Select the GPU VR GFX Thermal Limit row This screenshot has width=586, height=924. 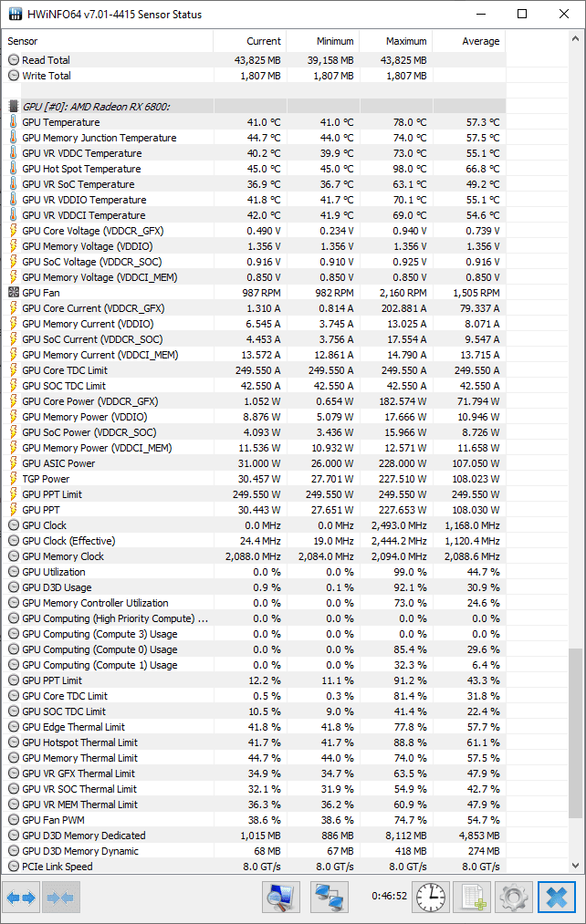(254, 773)
